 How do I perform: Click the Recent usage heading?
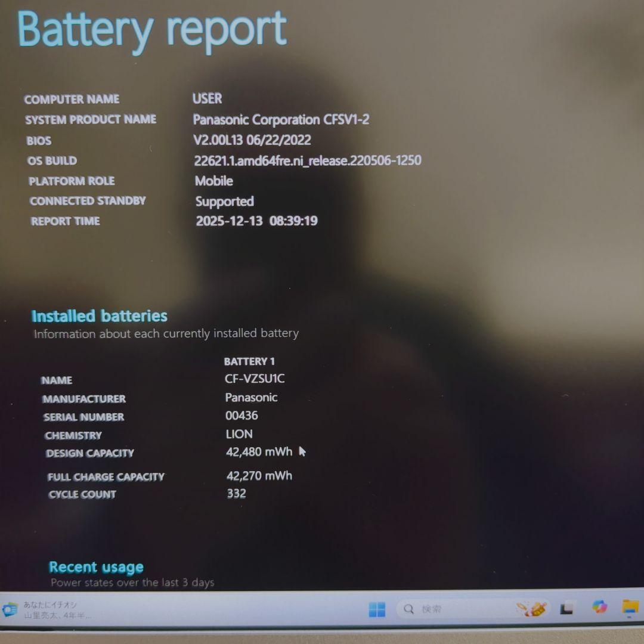96,567
